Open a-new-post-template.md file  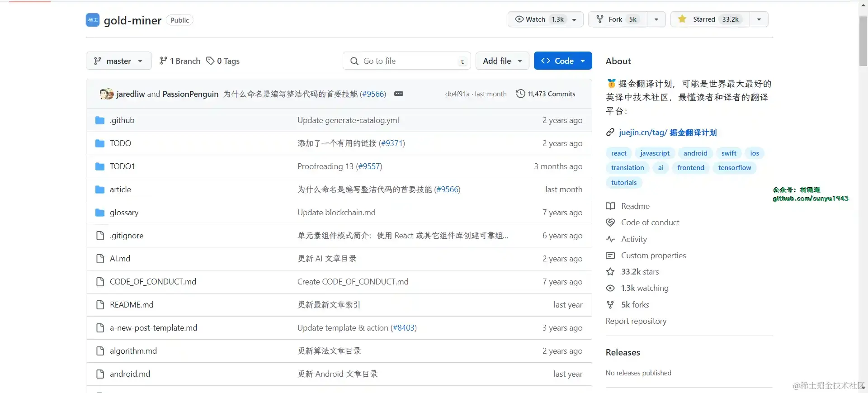pyautogui.click(x=153, y=328)
